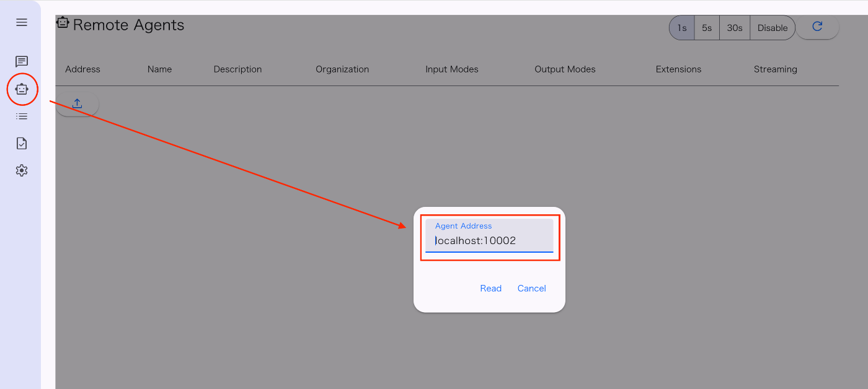Click the upload agent button

click(77, 103)
